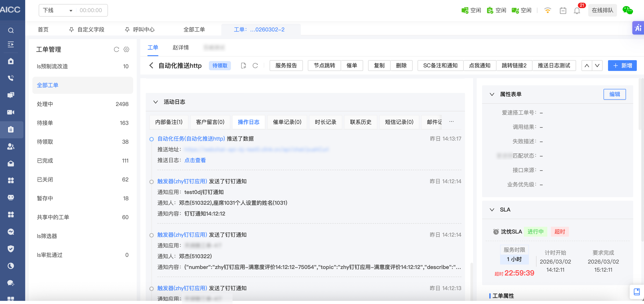Click 点击查看 push log link
Image resolution: width=644 pixels, height=304 pixels.
coord(195,160)
